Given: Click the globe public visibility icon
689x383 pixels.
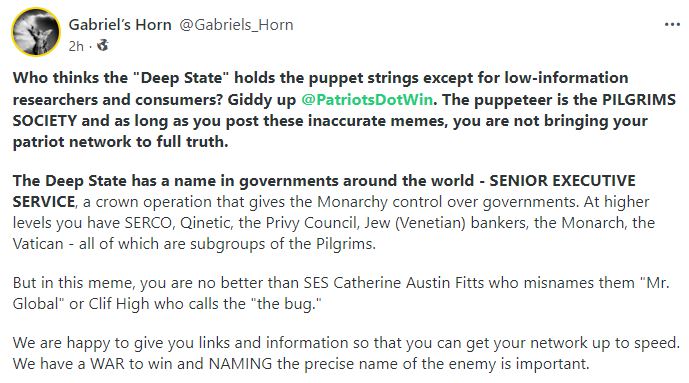Looking at the screenshot, I should click(x=103, y=45).
